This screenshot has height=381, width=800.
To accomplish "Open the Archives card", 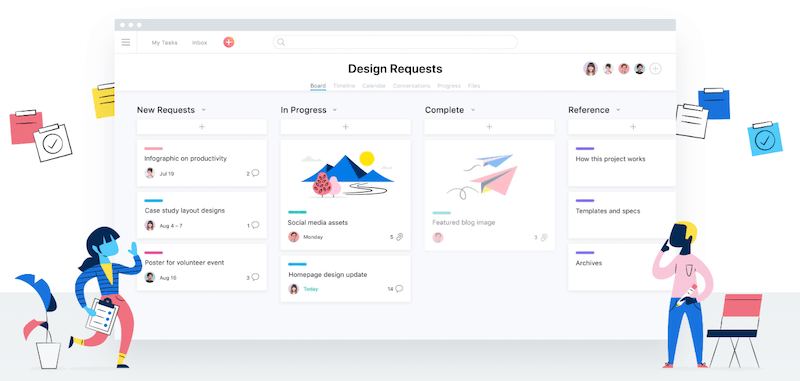I will tap(622, 267).
